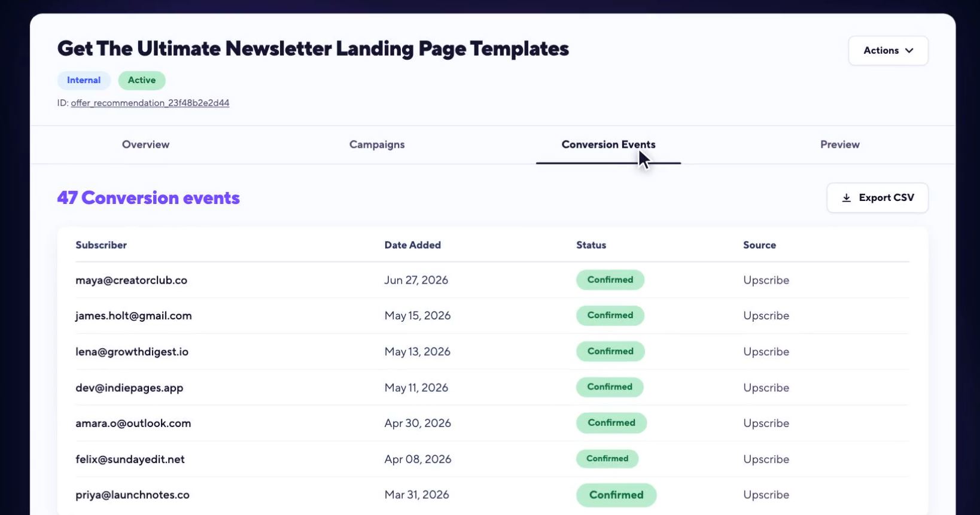Click Upscribe source in felix@sundayedit.net row
Screen dimensions: 980x515
pyautogui.click(x=766, y=459)
